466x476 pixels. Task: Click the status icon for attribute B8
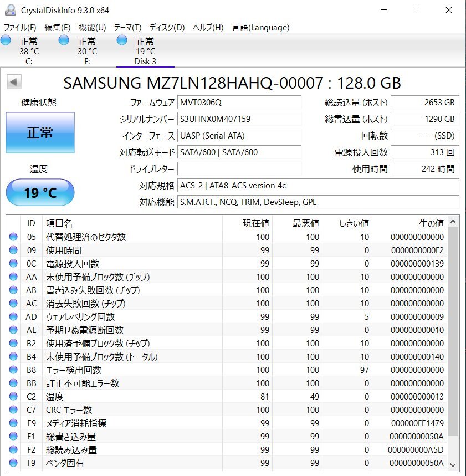pyautogui.click(x=13, y=370)
